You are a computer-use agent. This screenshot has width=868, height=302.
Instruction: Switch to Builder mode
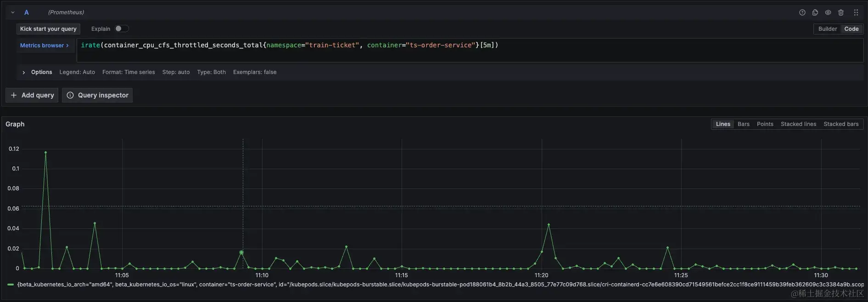click(828, 29)
